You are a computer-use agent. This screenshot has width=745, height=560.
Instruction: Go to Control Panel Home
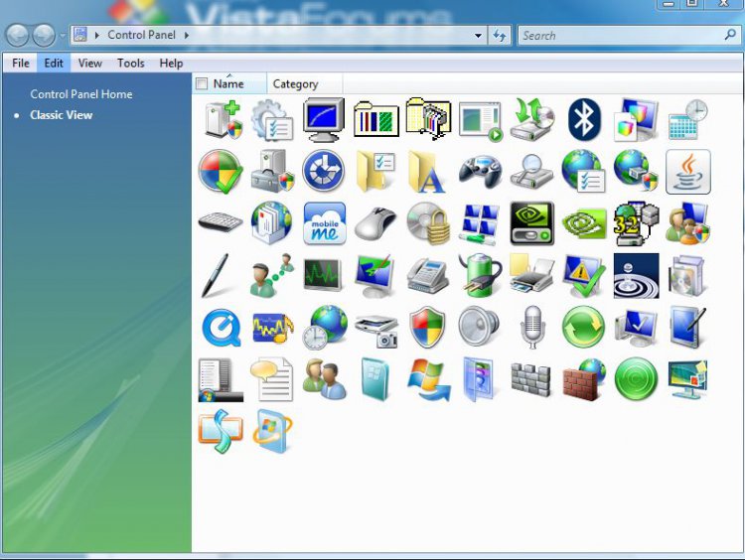(x=81, y=94)
